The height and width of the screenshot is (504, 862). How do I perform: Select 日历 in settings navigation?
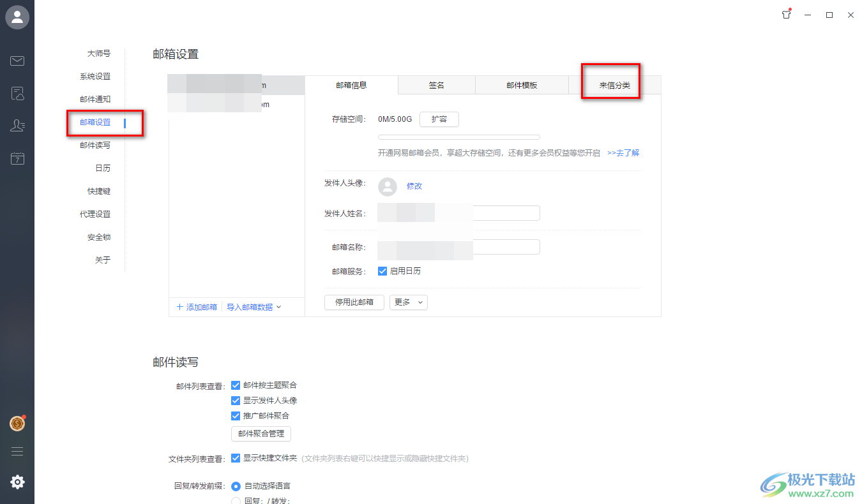(x=103, y=168)
